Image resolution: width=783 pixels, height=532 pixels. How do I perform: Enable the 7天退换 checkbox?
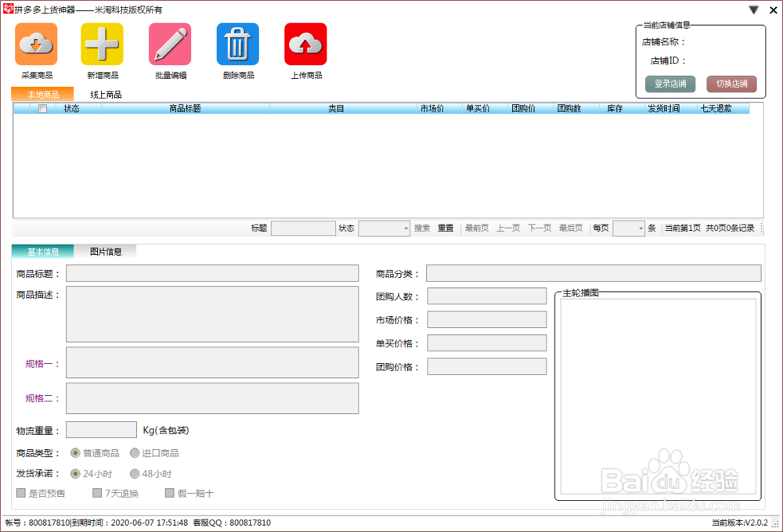click(x=97, y=493)
